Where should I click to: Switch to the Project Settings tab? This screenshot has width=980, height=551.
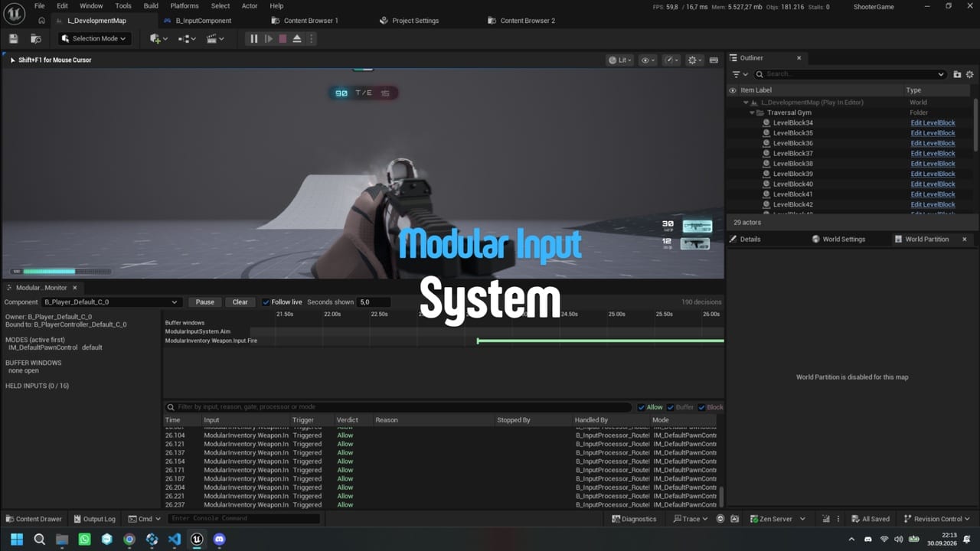coord(414,21)
